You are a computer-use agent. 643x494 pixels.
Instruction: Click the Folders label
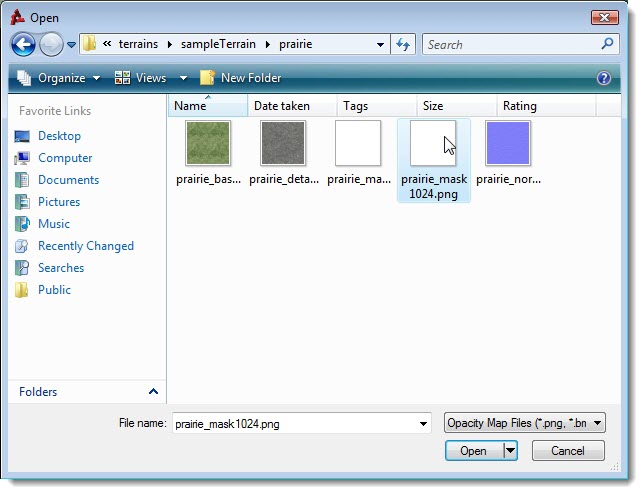coord(38,392)
